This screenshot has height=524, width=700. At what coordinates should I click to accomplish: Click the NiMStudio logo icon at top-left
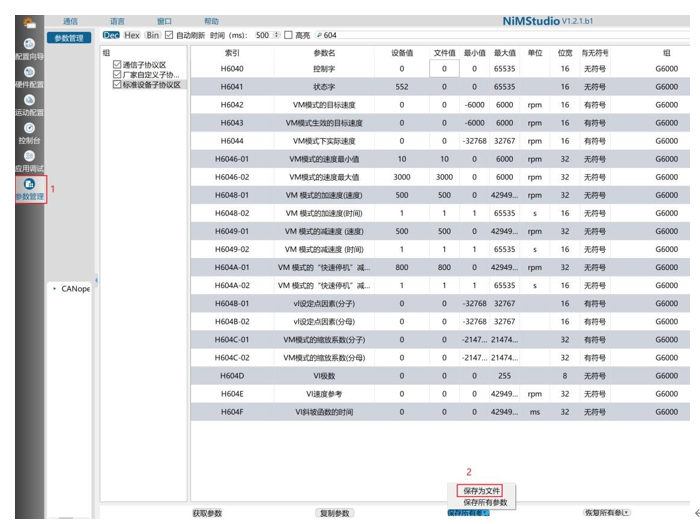tap(29, 22)
